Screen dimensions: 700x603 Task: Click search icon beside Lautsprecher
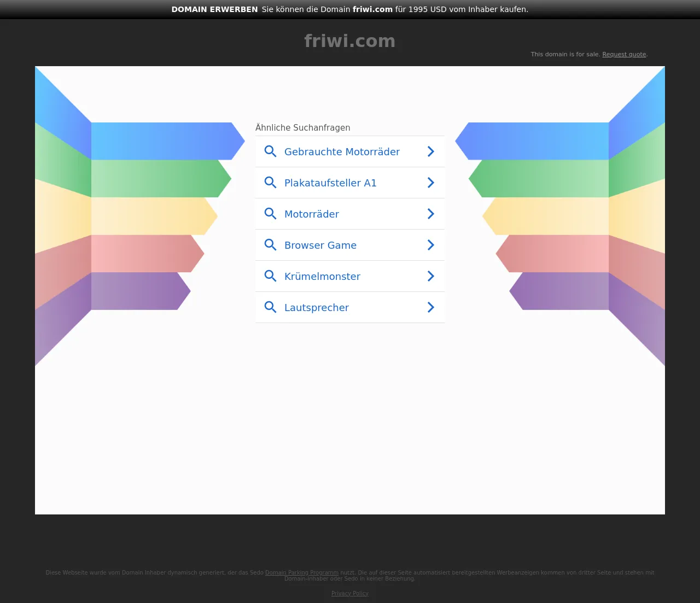pyautogui.click(x=270, y=307)
